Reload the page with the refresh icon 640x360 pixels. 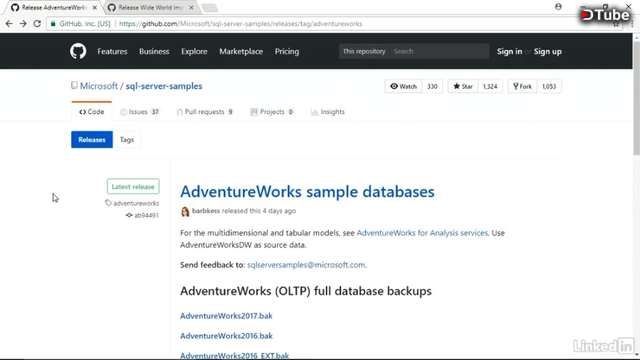click(x=37, y=24)
